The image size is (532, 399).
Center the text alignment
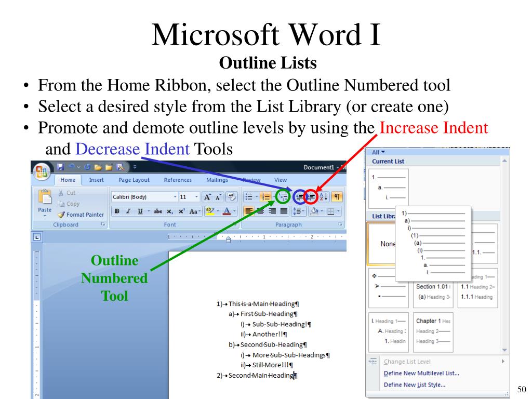tap(261, 211)
